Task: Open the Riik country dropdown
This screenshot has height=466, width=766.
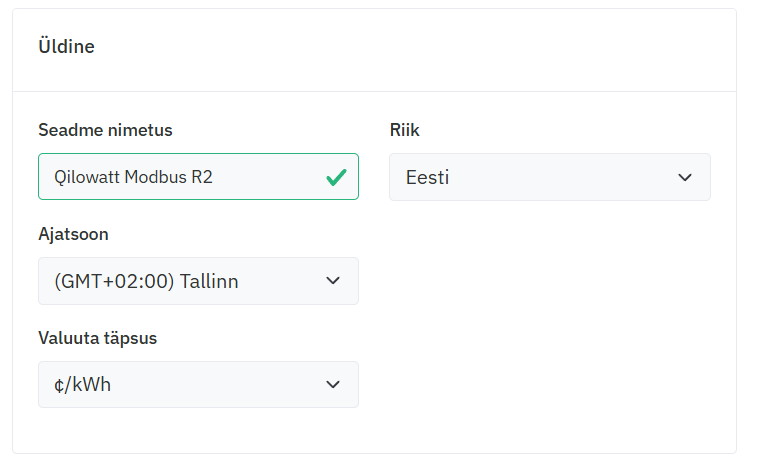Action: point(549,177)
